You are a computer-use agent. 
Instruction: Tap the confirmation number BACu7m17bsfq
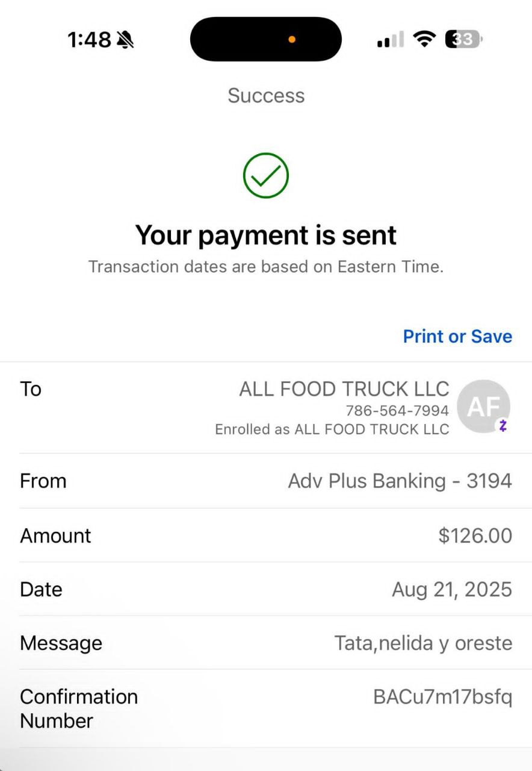pyautogui.click(x=442, y=697)
